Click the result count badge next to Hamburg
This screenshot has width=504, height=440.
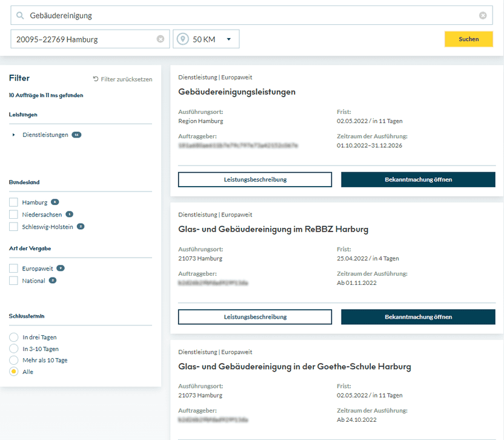[56, 202]
